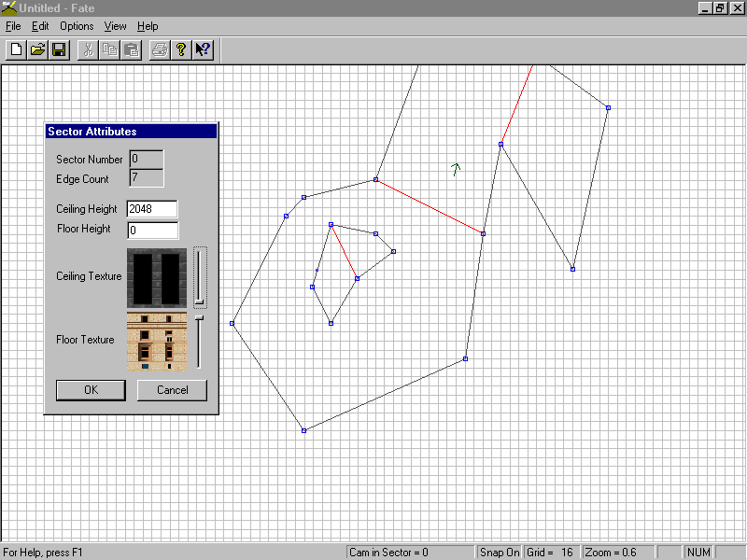Click the Ceiling Height input field
The width and height of the screenshot is (747, 560).
(x=152, y=209)
